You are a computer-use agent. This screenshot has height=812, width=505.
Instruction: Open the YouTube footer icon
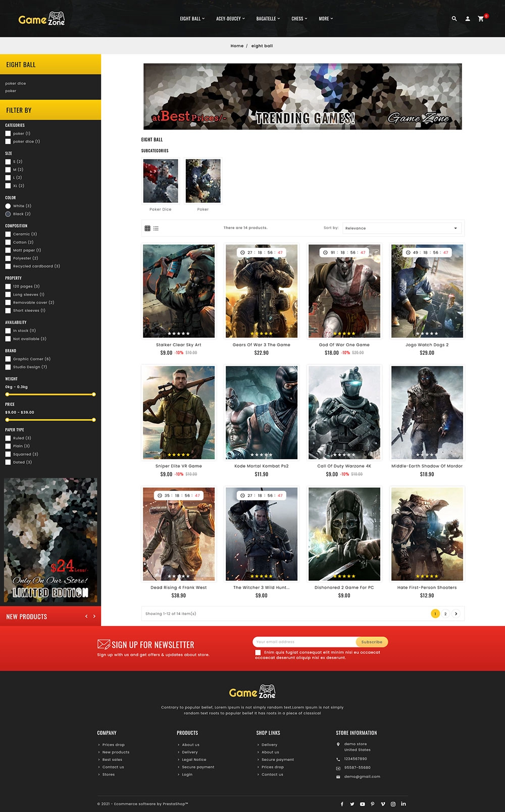pyautogui.click(x=362, y=804)
